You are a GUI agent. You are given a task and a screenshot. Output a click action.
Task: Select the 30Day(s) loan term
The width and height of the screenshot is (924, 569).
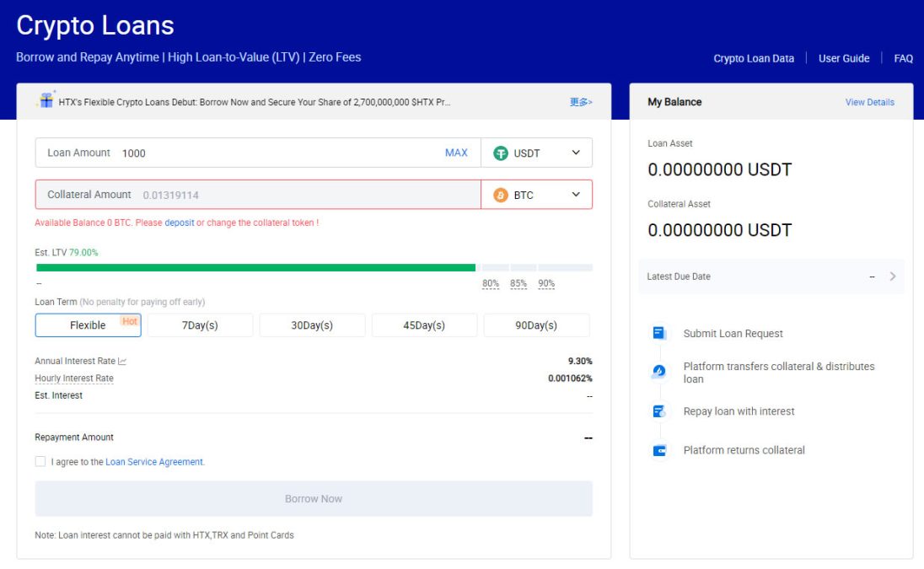312,325
